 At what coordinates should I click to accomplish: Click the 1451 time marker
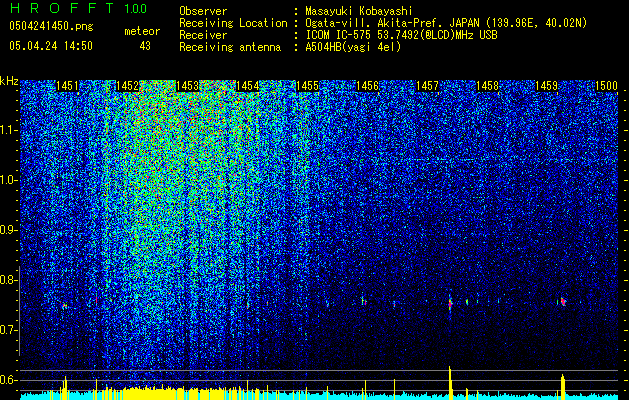67,86
